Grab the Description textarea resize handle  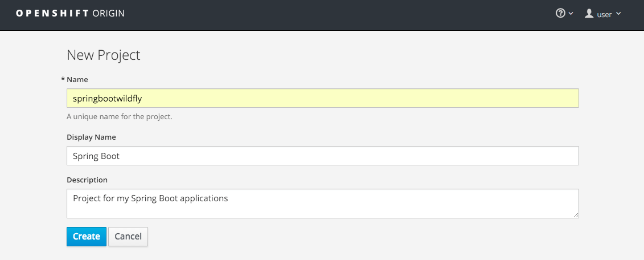tap(576, 215)
